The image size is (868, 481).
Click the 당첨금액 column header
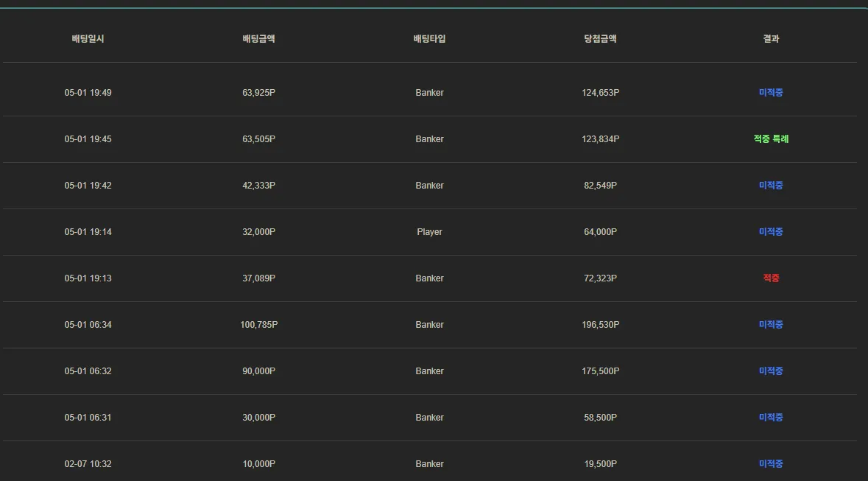(x=600, y=39)
